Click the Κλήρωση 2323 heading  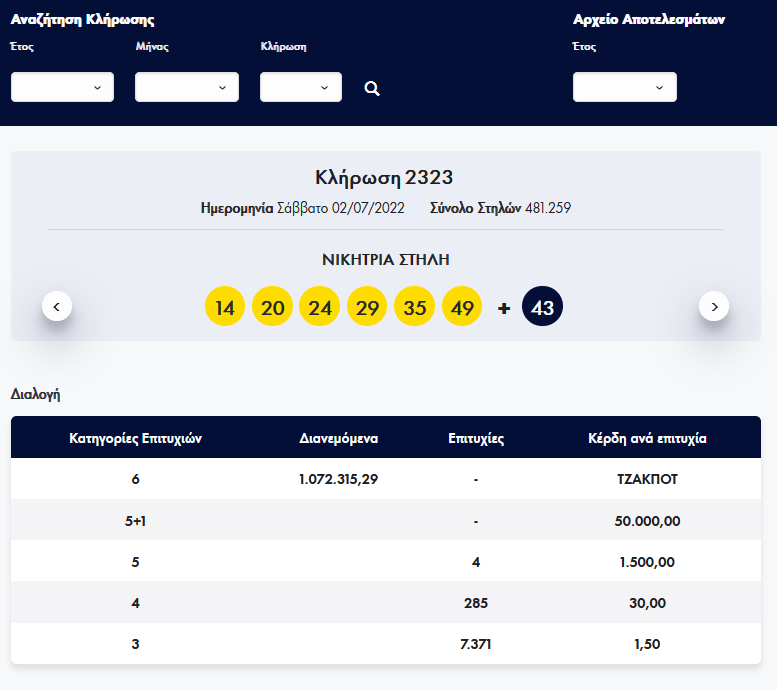pos(384,178)
